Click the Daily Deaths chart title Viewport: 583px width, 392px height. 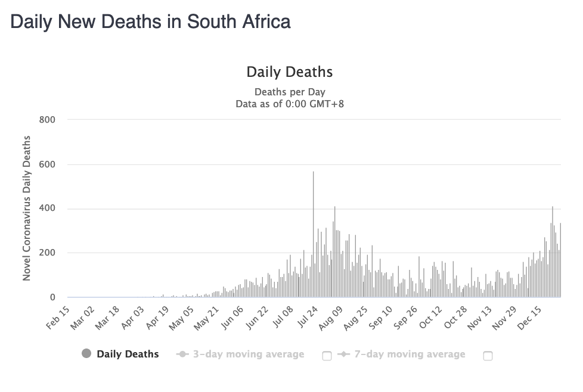tap(290, 72)
